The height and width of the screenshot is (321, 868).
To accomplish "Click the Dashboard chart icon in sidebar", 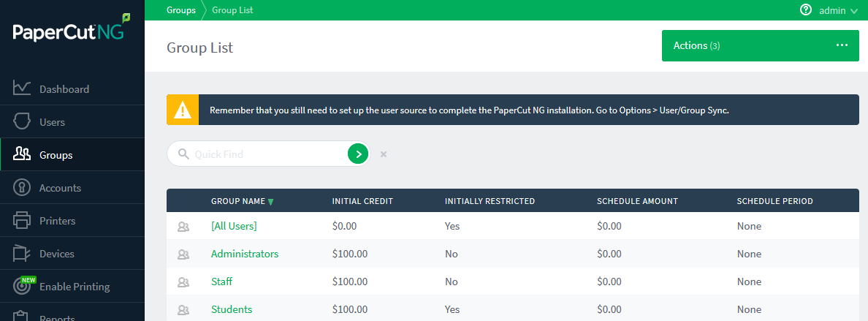I will (x=21, y=88).
